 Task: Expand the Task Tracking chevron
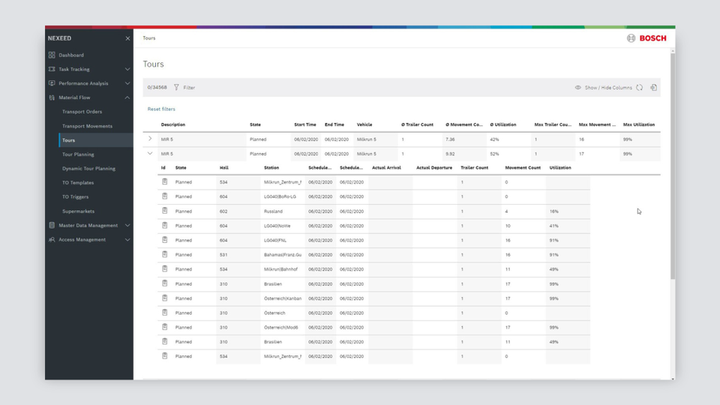127,69
